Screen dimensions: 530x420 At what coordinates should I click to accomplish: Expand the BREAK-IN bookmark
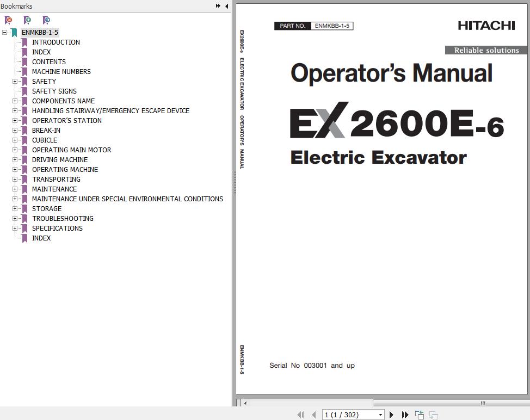(x=15, y=131)
